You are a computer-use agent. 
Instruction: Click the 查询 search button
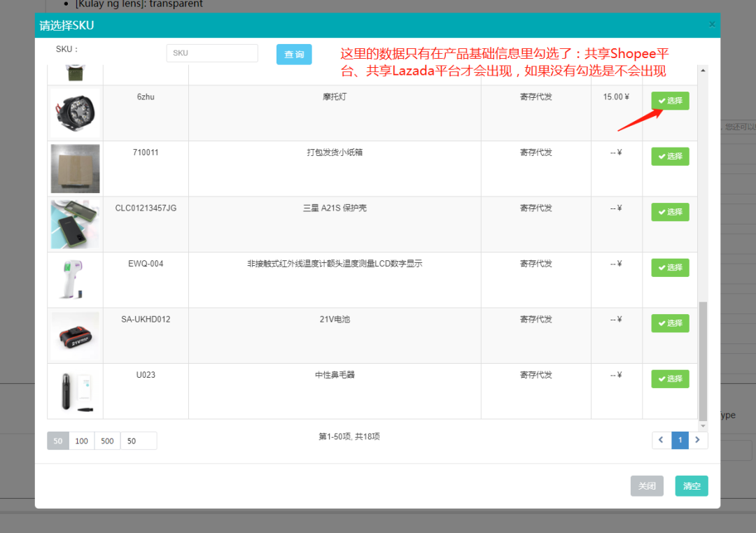294,54
